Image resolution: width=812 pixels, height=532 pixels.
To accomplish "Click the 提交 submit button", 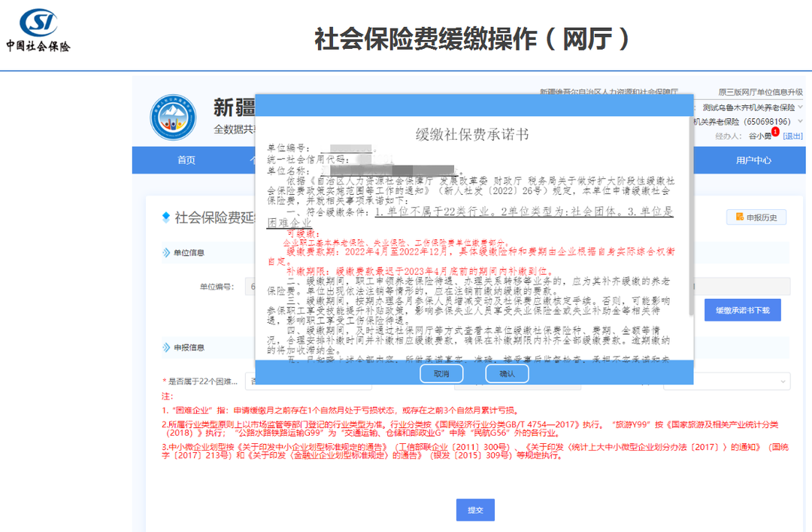I will [x=475, y=509].
